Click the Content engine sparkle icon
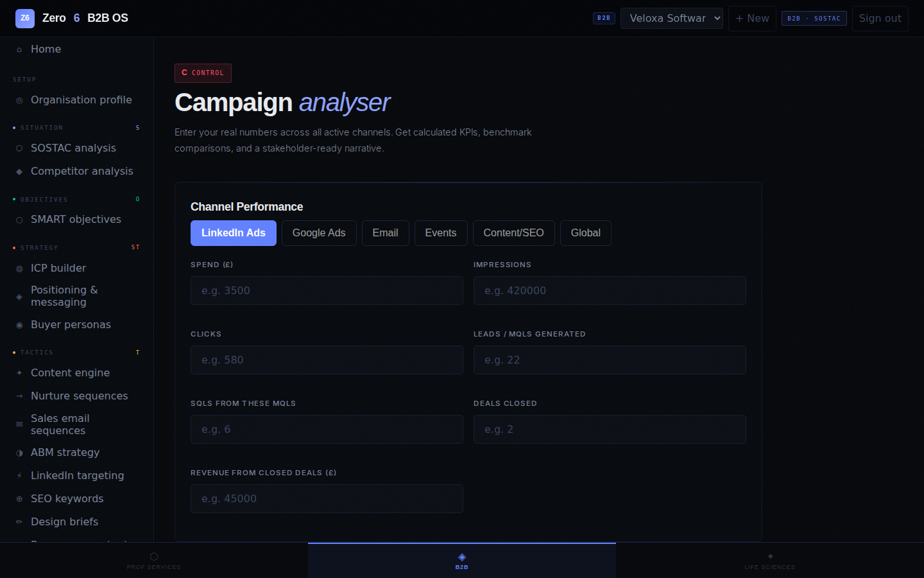924x578 pixels. click(19, 373)
